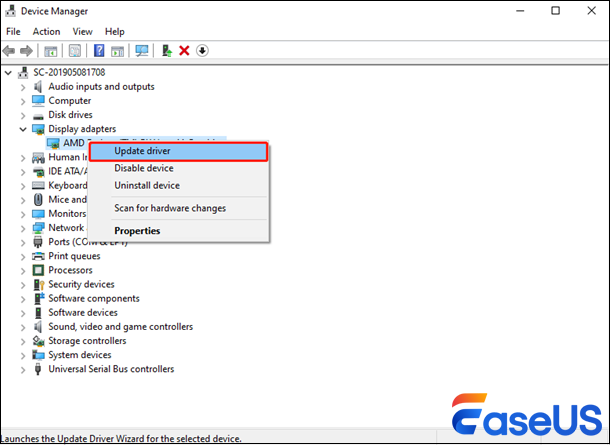Viewport: 610px width, 445px height.
Task: Click the Show/Hide Console Tree toolbar icon
Action: click(x=51, y=51)
